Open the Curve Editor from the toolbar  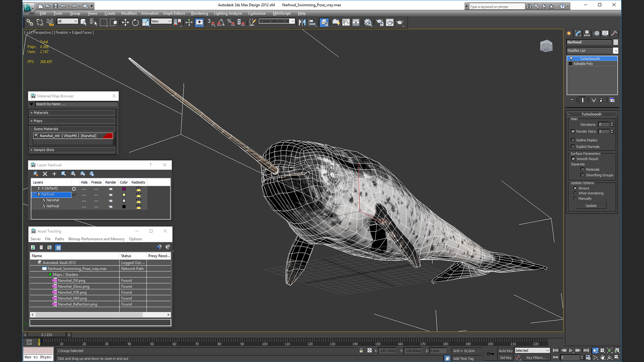[x=346, y=22]
